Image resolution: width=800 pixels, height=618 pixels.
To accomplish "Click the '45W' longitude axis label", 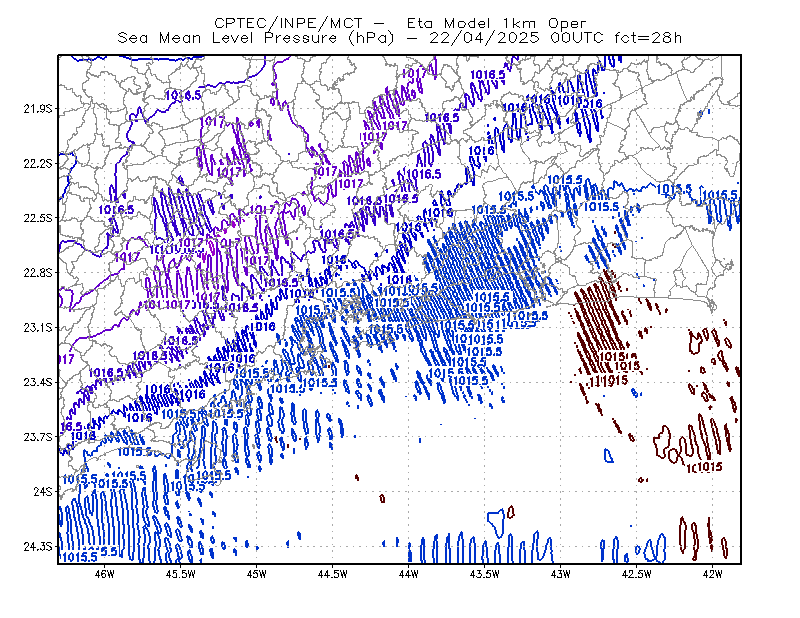I will (x=257, y=574).
